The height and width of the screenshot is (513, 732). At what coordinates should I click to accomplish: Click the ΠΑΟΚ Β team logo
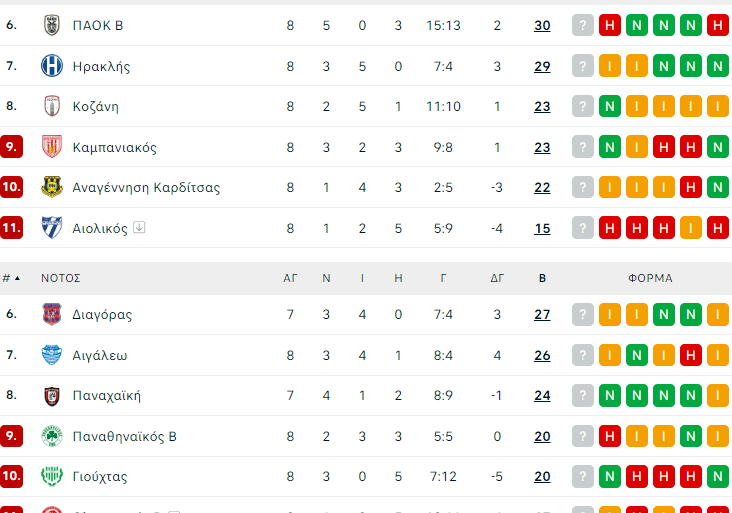(x=52, y=25)
